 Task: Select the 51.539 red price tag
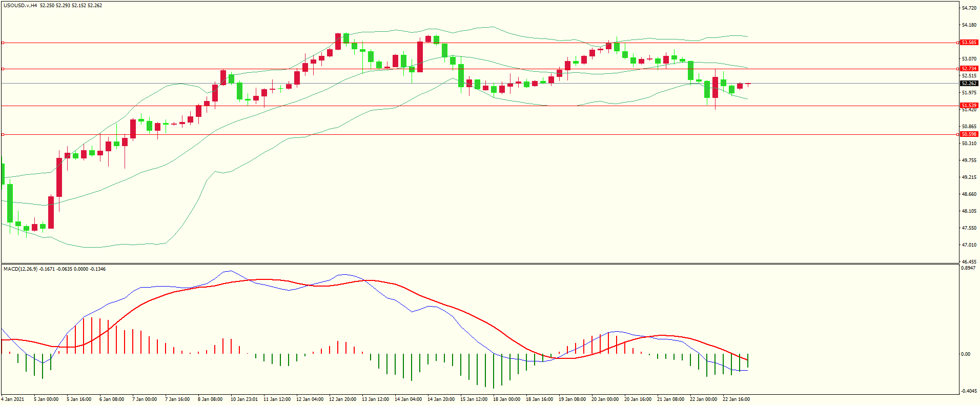click(969, 106)
